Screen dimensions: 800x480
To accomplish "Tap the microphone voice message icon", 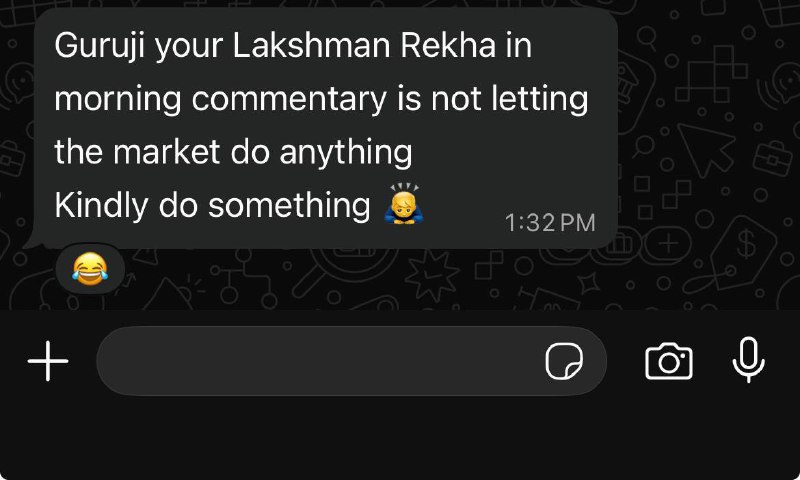I will 748,360.
